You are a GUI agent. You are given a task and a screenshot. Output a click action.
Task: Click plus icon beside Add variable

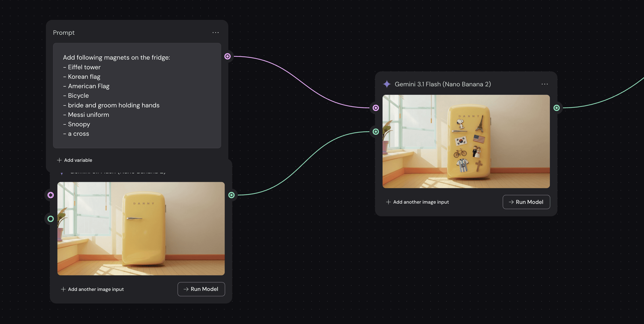(x=59, y=160)
